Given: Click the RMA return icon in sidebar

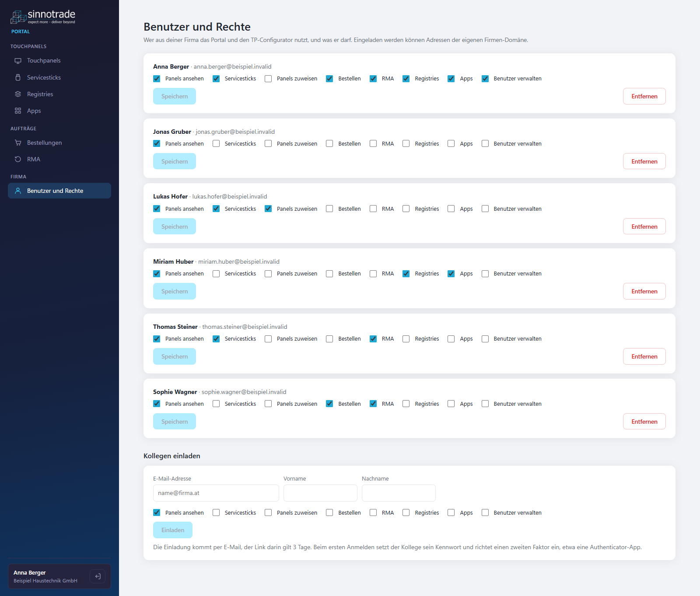Looking at the screenshot, I should pyautogui.click(x=18, y=159).
